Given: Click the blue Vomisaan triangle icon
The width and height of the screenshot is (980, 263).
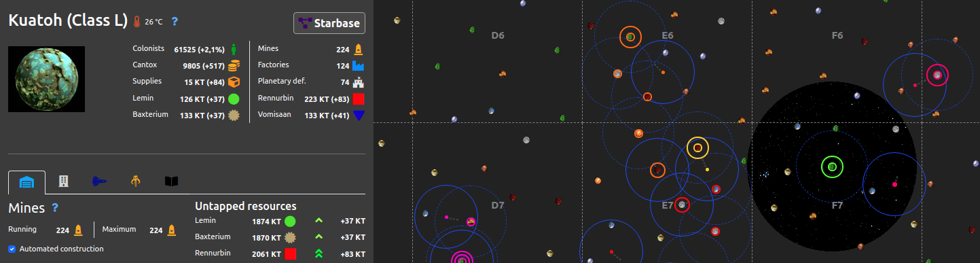Looking at the screenshot, I should [x=359, y=115].
